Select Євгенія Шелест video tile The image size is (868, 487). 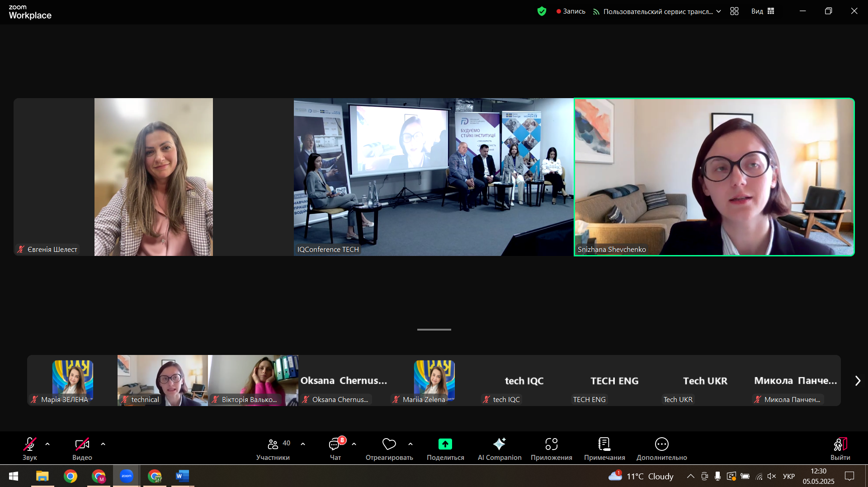(x=154, y=177)
